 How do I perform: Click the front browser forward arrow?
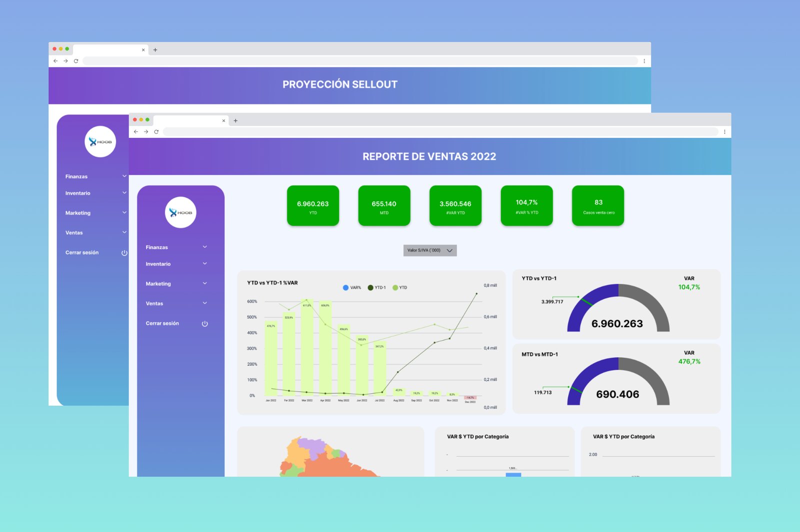[146, 132]
